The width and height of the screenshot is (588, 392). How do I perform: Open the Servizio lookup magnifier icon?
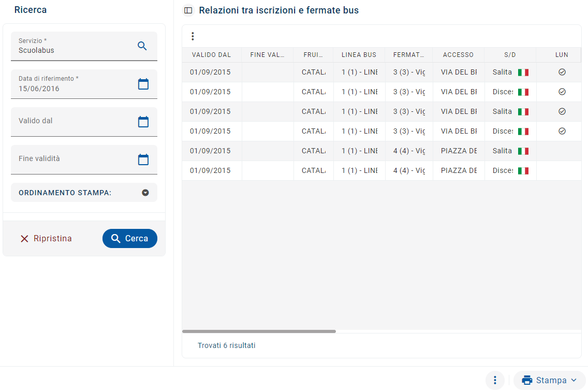pos(142,46)
